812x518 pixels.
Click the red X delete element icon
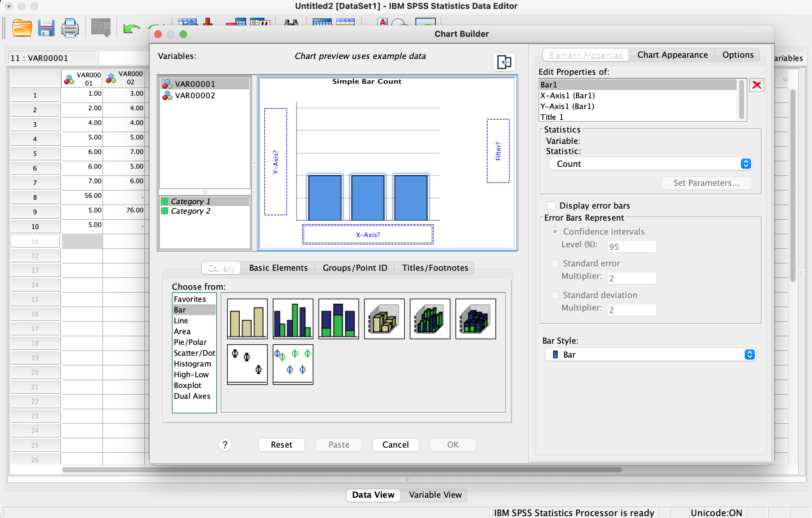756,85
